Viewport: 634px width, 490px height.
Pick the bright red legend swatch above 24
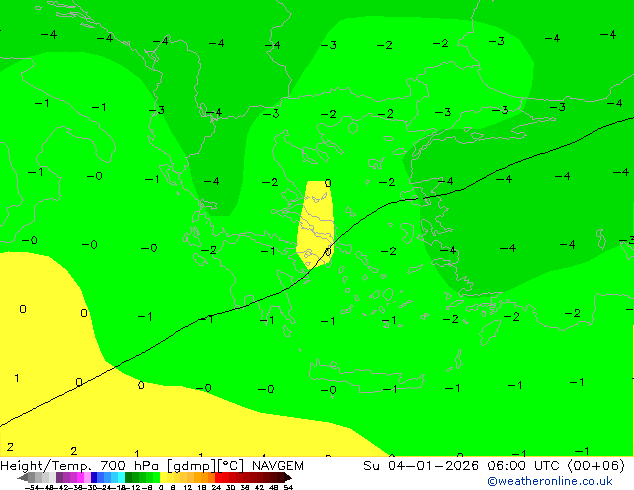pos(218,477)
